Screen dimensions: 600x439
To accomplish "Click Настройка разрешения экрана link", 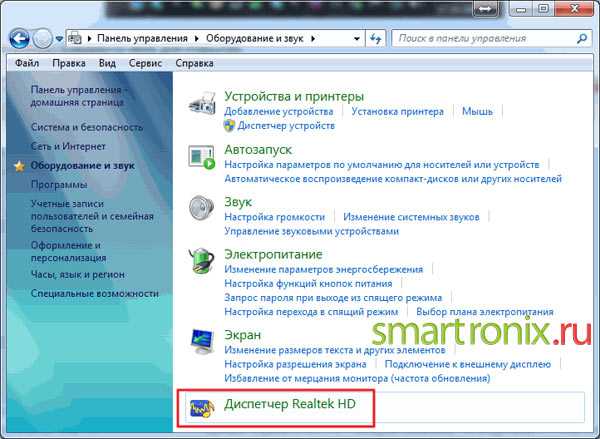I will pyautogui.click(x=295, y=364).
